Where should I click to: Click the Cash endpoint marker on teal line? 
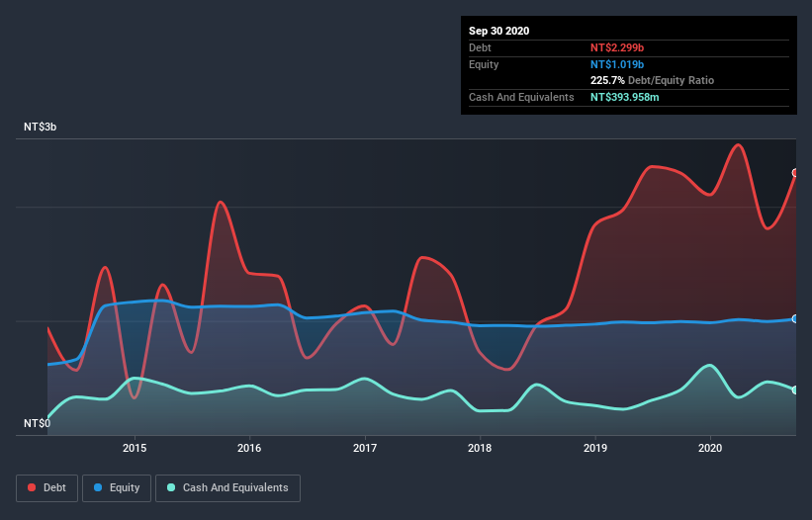(795, 390)
